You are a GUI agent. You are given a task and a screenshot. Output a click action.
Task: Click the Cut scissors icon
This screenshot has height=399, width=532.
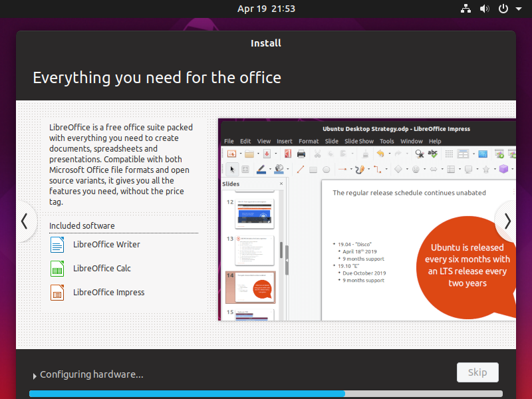point(318,154)
